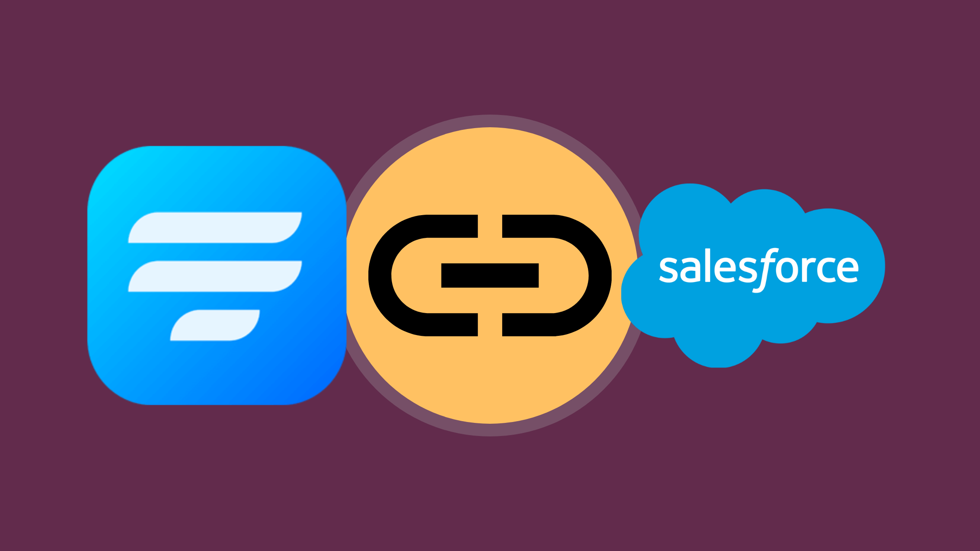Screen dimensions: 980x551
Task: Select the orange circle connector symbol
Action: pyautogui.click(x=490, y=275)
